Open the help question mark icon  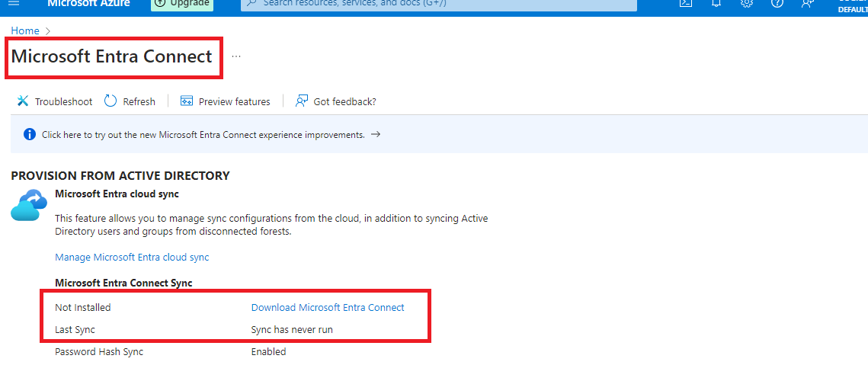click(x=777, y=3)
